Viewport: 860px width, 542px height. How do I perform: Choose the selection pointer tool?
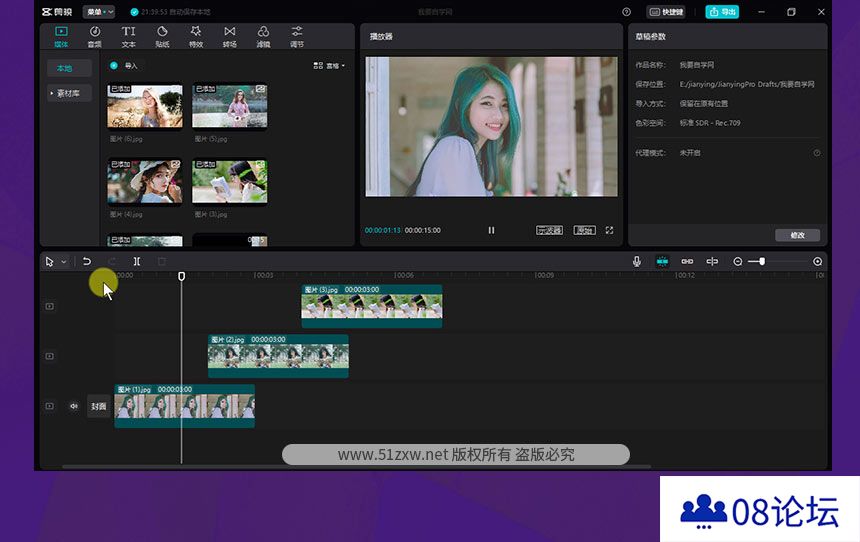pos(49,262)
